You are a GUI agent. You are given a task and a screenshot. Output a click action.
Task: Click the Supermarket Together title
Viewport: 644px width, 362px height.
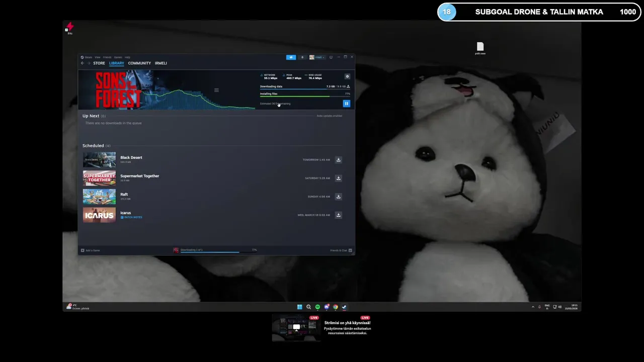tap(140, 176)
